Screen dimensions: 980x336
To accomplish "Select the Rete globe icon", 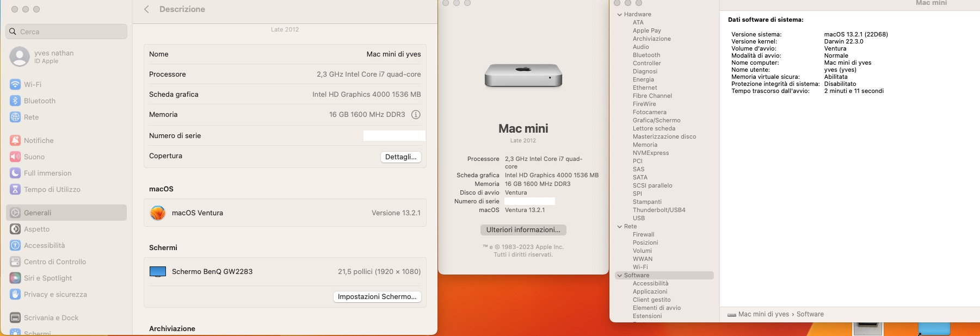I will click(15, 117).
